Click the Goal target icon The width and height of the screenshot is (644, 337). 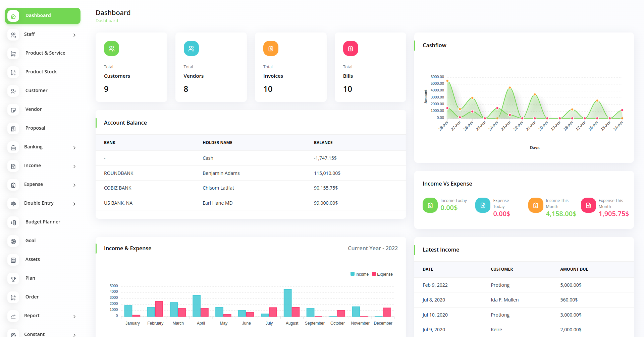click(13, 241)
